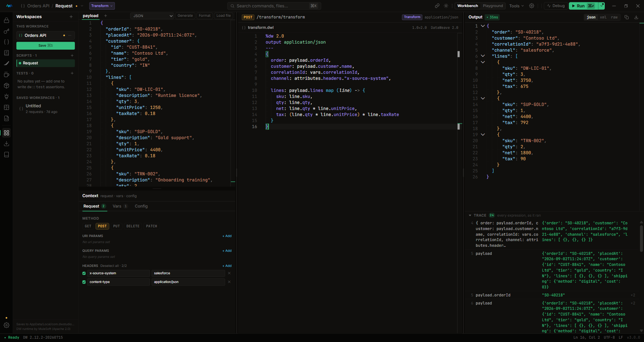644x342 pixels.
Task: Open the Tools dropdown menu
Action: click(516, 6)
